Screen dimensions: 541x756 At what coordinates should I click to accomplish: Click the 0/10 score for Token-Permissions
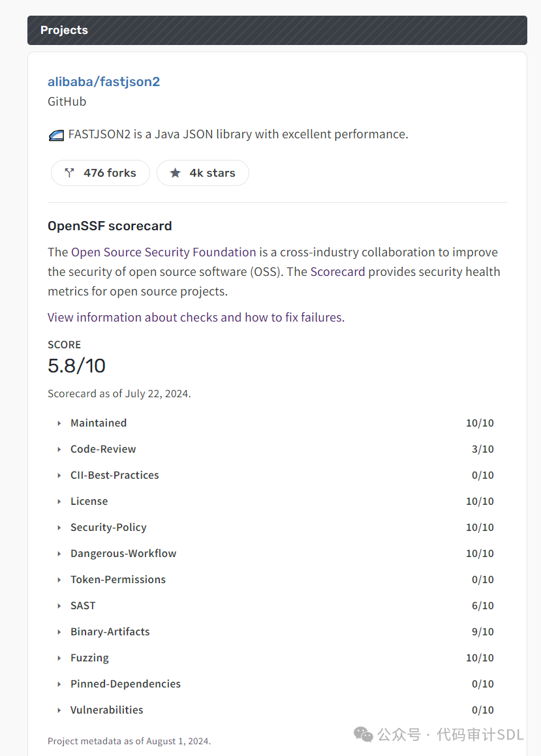click(x=483, y=579)
